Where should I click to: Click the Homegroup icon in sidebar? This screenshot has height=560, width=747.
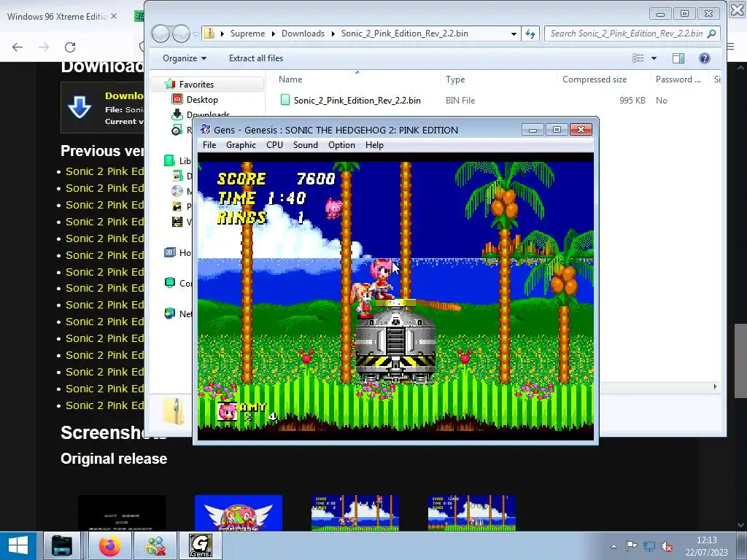tap(169, 252)
